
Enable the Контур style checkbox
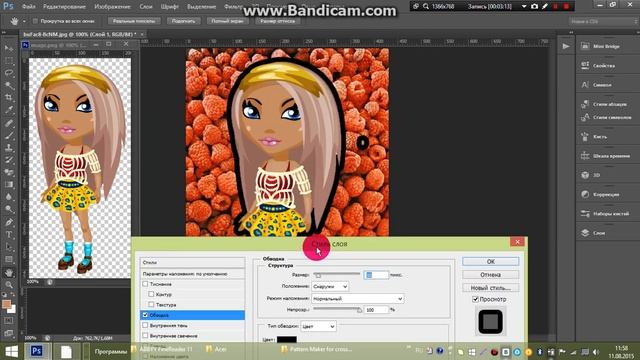[151, 294]
